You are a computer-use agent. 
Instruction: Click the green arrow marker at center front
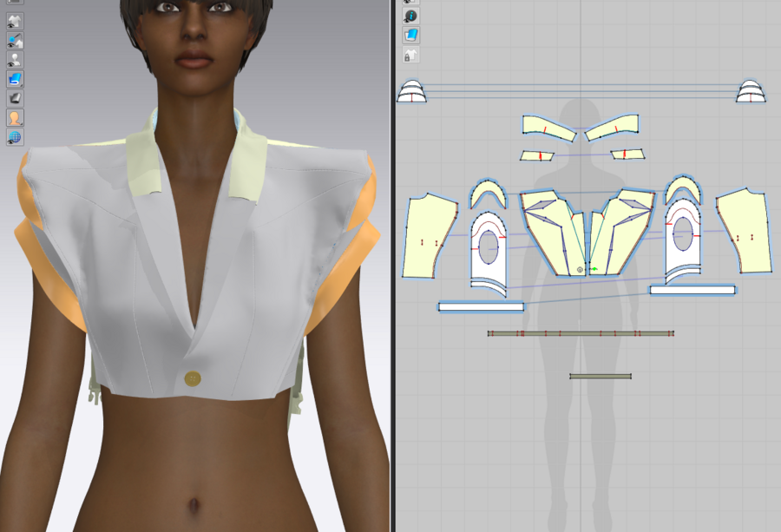coord(594,269)
